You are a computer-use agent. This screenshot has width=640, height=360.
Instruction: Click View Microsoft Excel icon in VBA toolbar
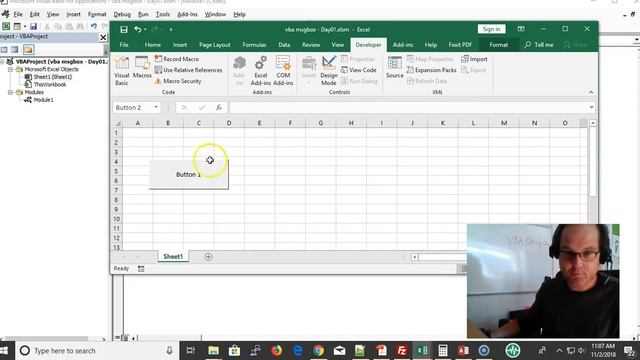tap(6, 27)
